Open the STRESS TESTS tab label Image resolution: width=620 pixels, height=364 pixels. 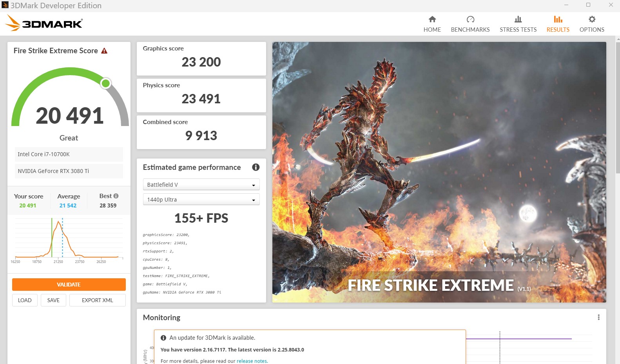[518, 30]
